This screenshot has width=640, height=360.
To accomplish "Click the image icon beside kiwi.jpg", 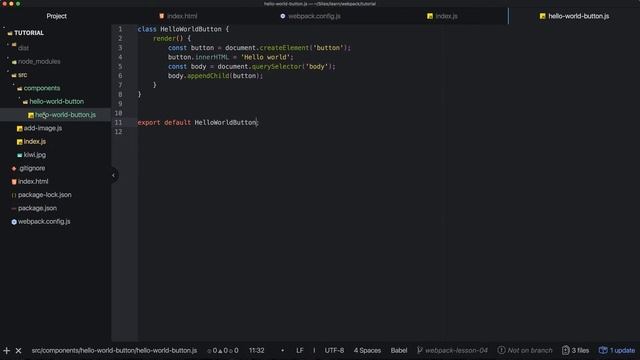I will point(20,155).
